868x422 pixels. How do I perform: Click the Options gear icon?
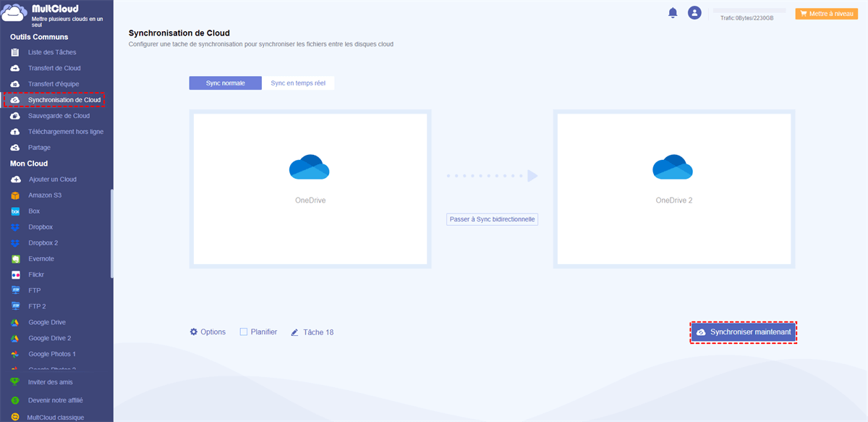coord(194,332)
